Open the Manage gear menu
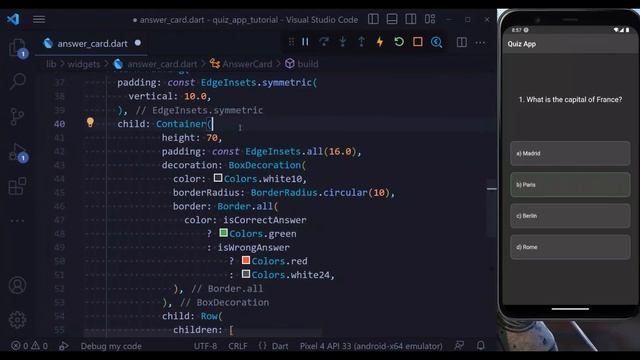The height and width of the screenshot is (360, 640). click(18, 320)
